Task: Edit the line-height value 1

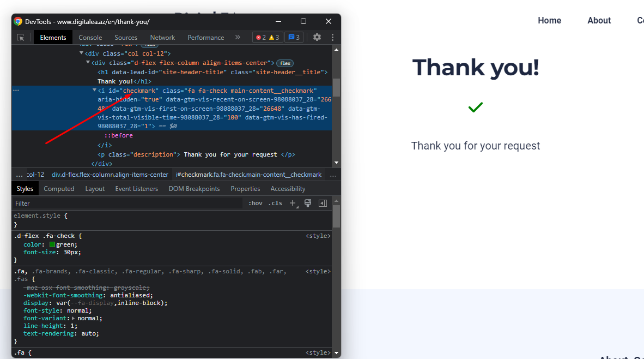Action: coord(72,326)
